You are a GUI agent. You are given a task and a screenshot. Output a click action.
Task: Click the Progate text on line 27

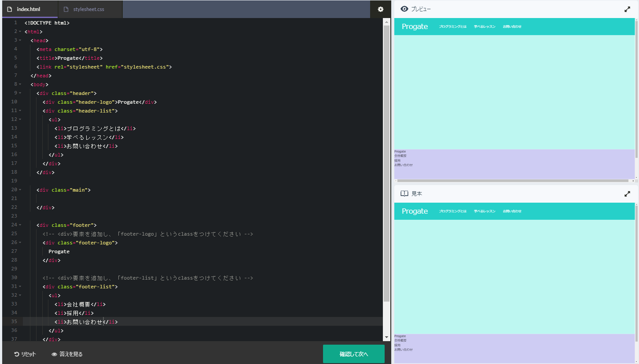tap(59, 251)
